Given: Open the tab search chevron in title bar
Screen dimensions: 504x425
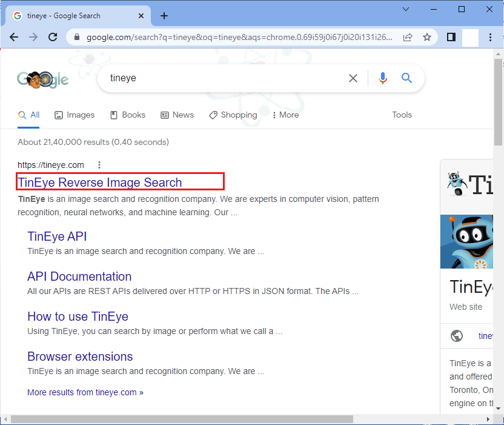Looking at the screenshot, I should pos(405,9).
